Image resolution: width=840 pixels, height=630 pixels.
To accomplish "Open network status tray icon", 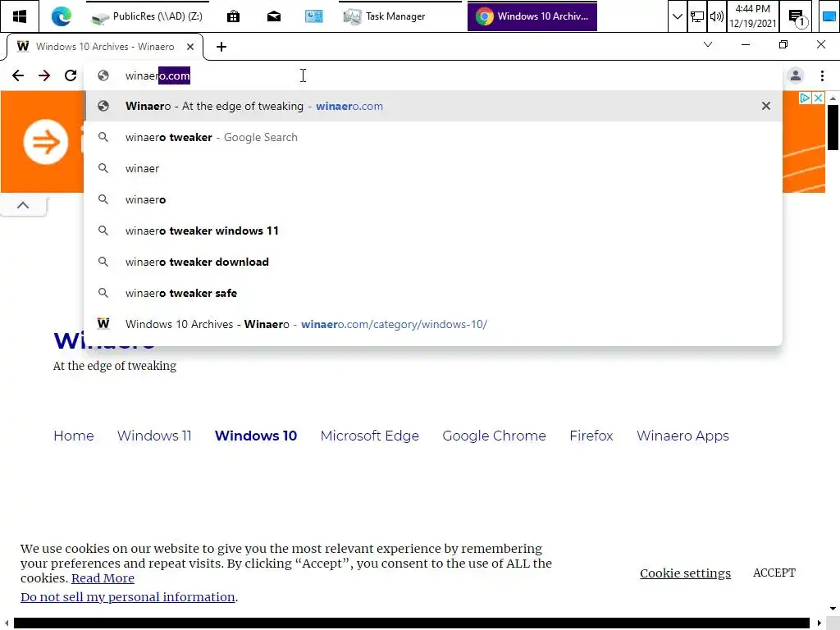I will [x=697, y=16].
